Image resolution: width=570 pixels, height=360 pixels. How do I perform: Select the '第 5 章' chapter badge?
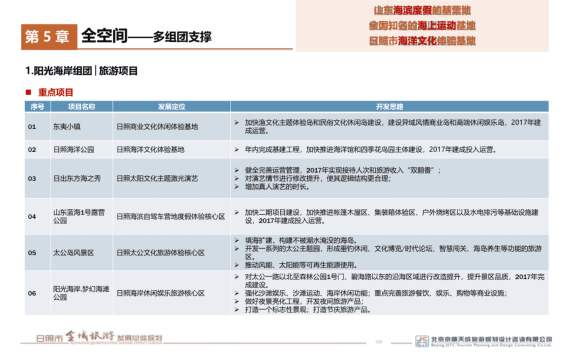tap(49, 37)
